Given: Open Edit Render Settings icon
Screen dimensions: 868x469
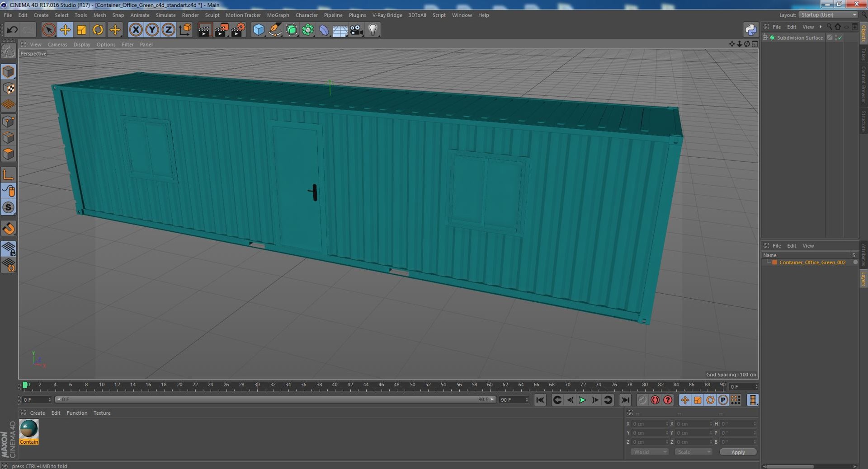Looking at the screenshot, I should click(x=238, y=30).
